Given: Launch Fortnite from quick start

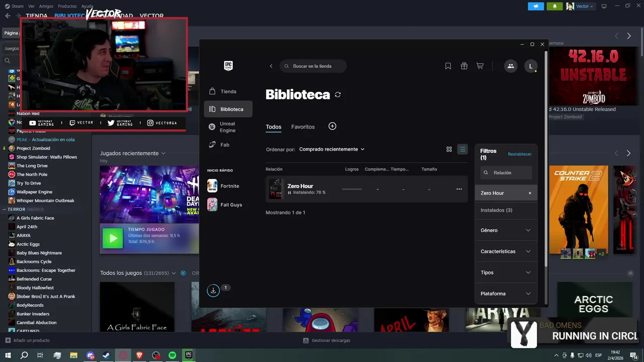Looking at the screenshot, I should (224, 186).
